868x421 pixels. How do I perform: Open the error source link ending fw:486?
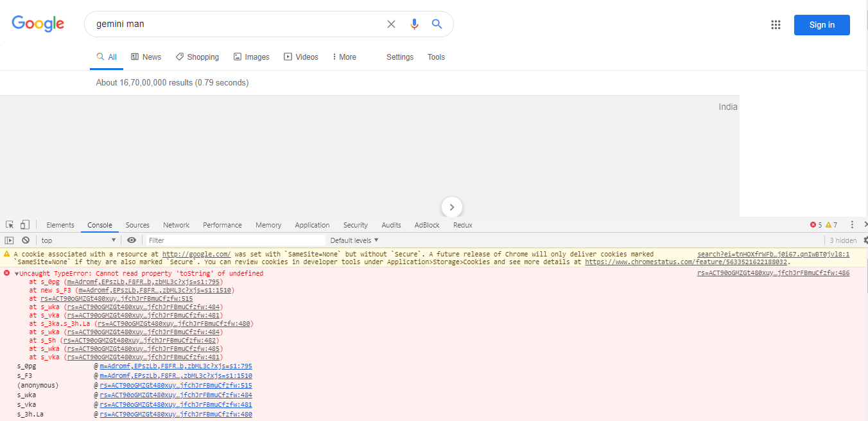773,274
